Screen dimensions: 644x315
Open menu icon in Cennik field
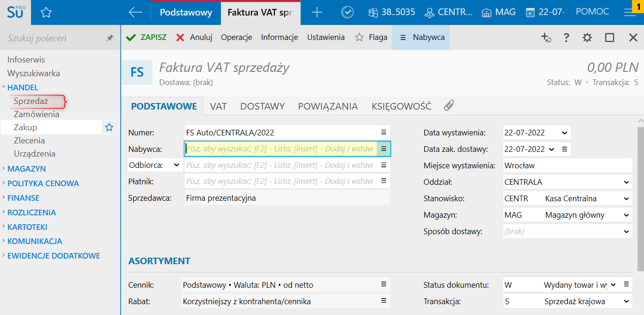[383, 284]
